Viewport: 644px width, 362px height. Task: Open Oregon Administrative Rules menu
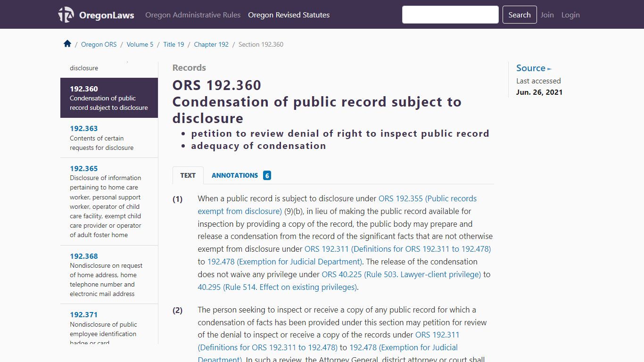[x=193, y=15]
